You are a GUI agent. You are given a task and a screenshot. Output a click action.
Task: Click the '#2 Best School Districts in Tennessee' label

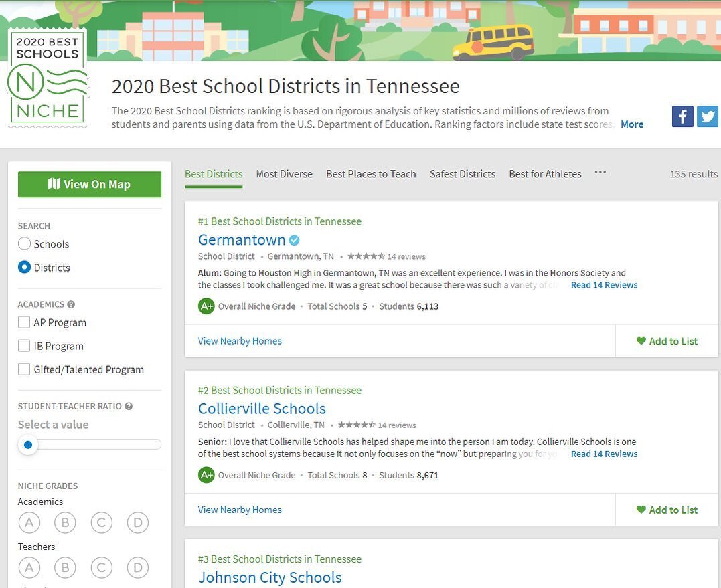coord(280,391)
